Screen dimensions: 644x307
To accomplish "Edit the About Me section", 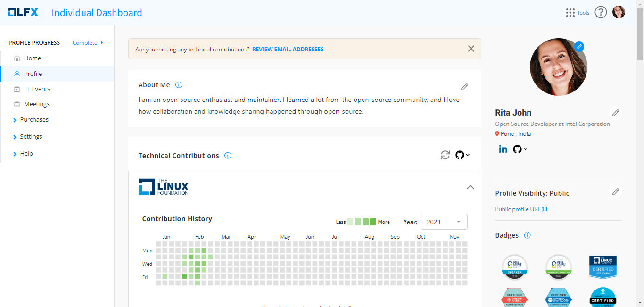I will [x=464, y=87].
